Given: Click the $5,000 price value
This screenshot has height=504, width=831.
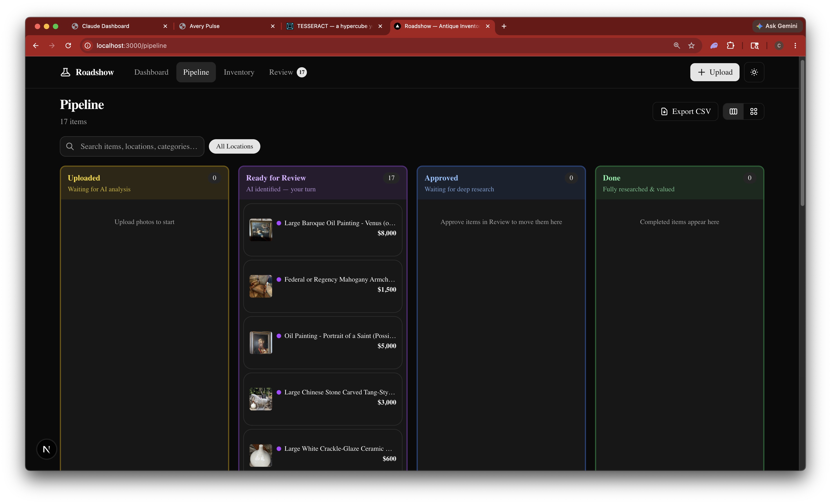Looking at the screenshot, I should (x=387, y=346).
